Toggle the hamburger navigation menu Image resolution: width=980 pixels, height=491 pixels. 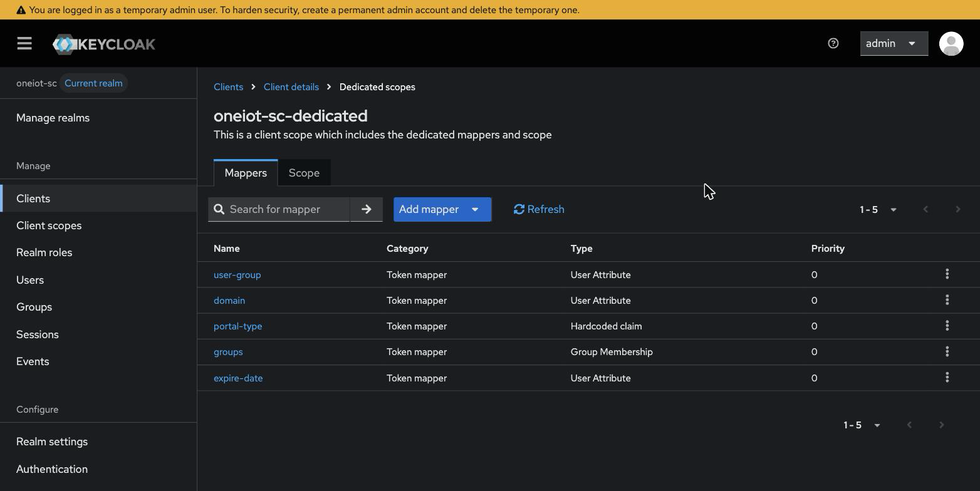pos(24,43)
